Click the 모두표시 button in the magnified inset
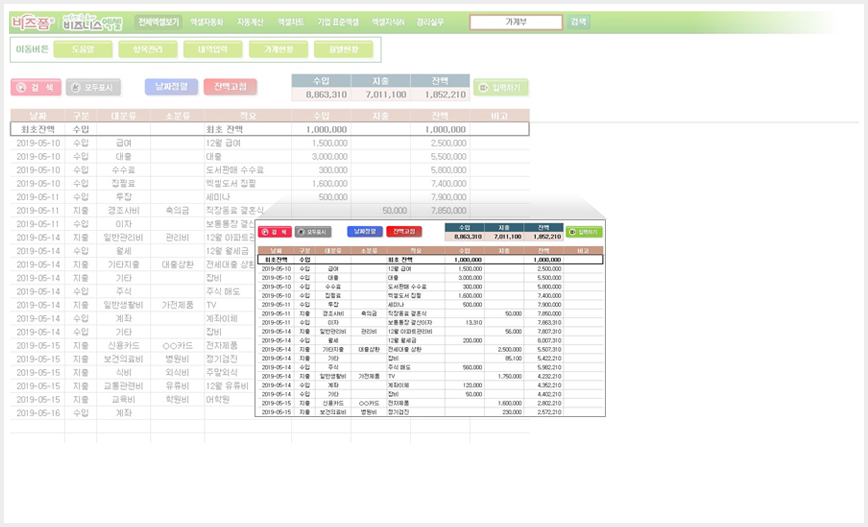 pos(313,232)
